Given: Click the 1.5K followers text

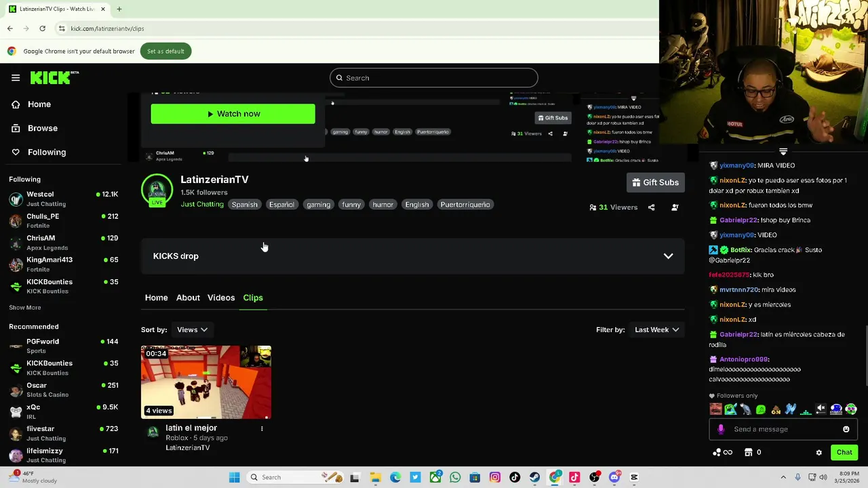Looking at the screenshot, I should pos(204,192).
